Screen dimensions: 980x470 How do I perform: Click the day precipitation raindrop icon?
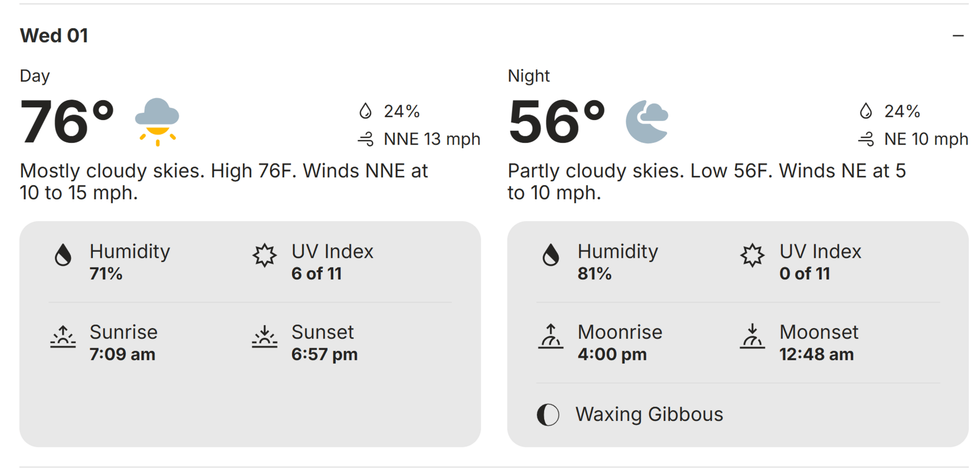[365, 111]
